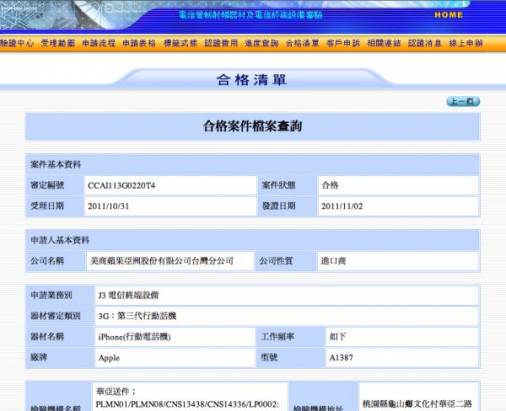The height and width of the screenshot is (411, 506).
Task: Open the HOME link in the banner
Action: pos(449,15)
